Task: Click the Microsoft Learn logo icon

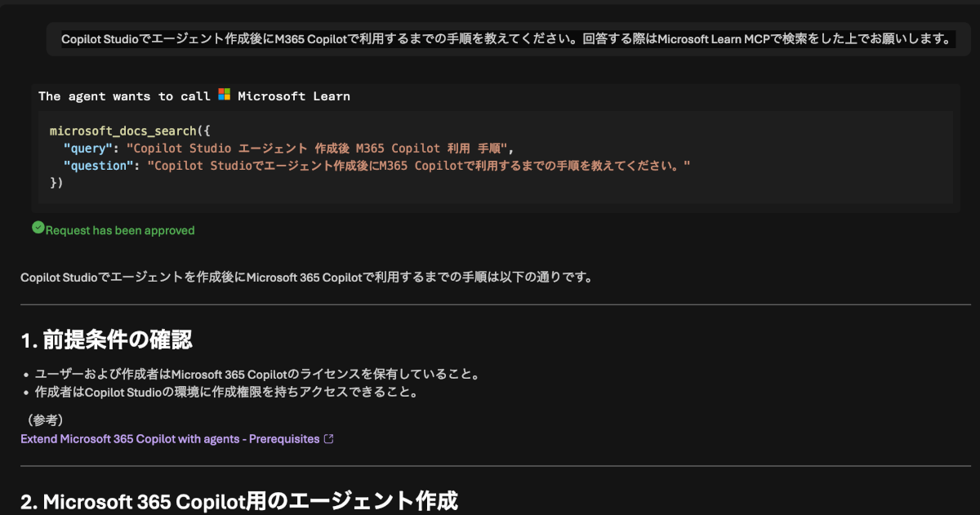Action: [225, 95]
